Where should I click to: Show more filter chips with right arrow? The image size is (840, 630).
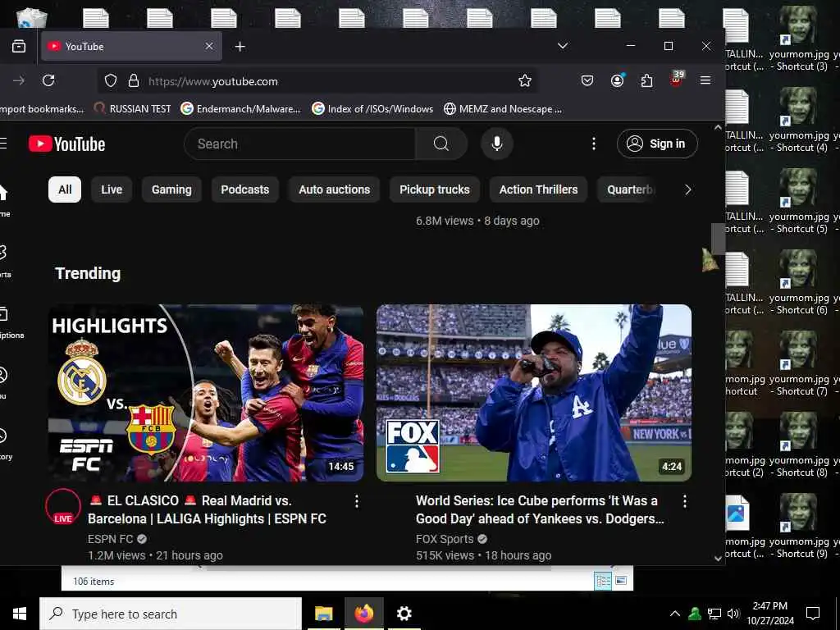pos(688,189)
